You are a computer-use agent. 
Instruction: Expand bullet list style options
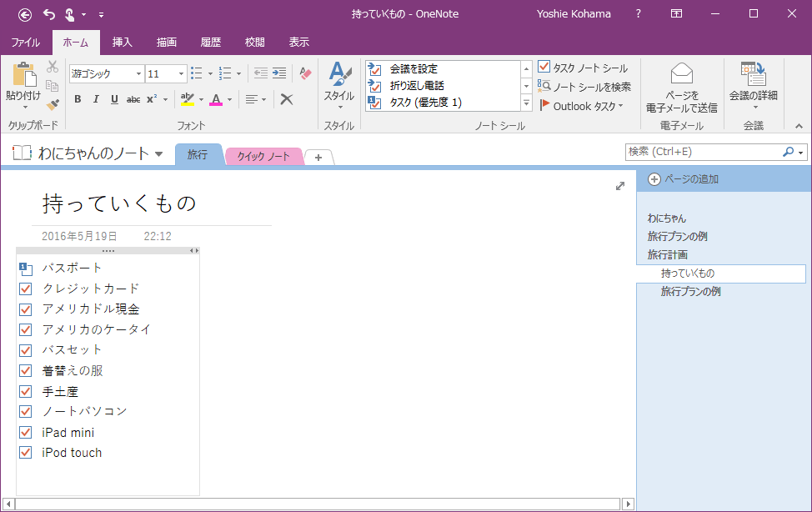coord(210,73)
